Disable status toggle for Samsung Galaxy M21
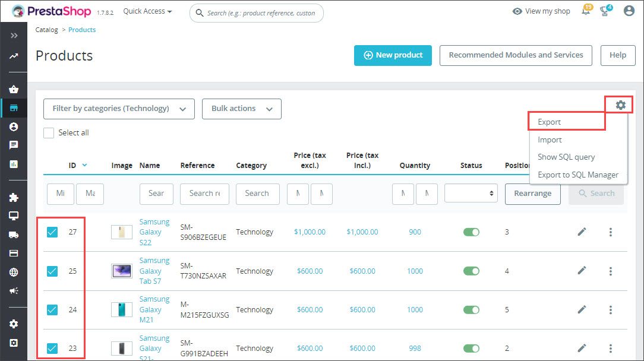This screenshot has height=361, width=644. (x=471, y=310)
